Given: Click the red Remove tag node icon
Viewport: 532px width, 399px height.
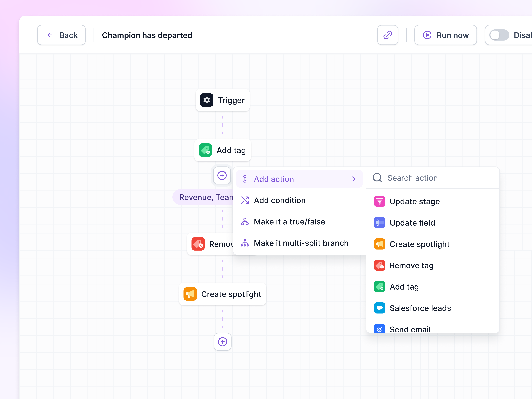Looking at the screenshot, I should pos(198,244).
